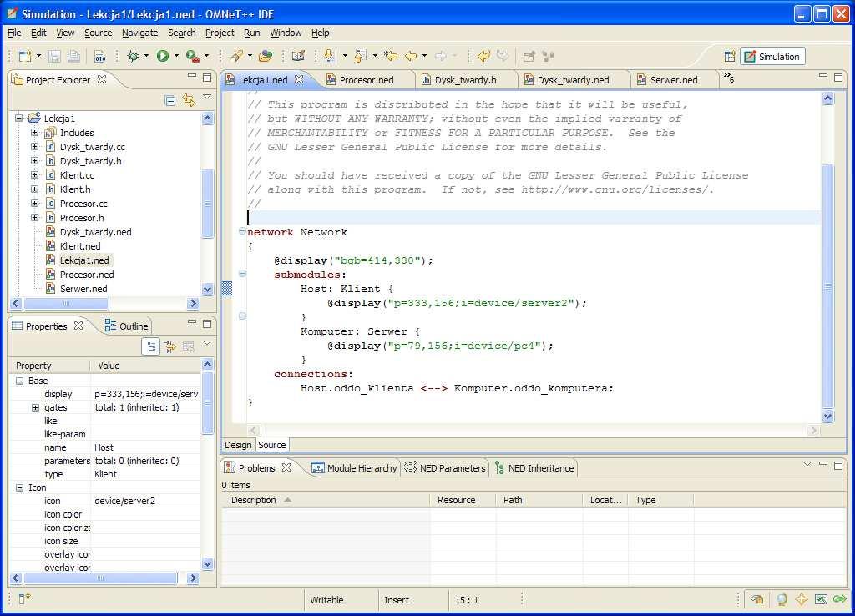Click the editor vertical scrollbar down arrow
Screen dimensions: 855x616
[827, 416]
